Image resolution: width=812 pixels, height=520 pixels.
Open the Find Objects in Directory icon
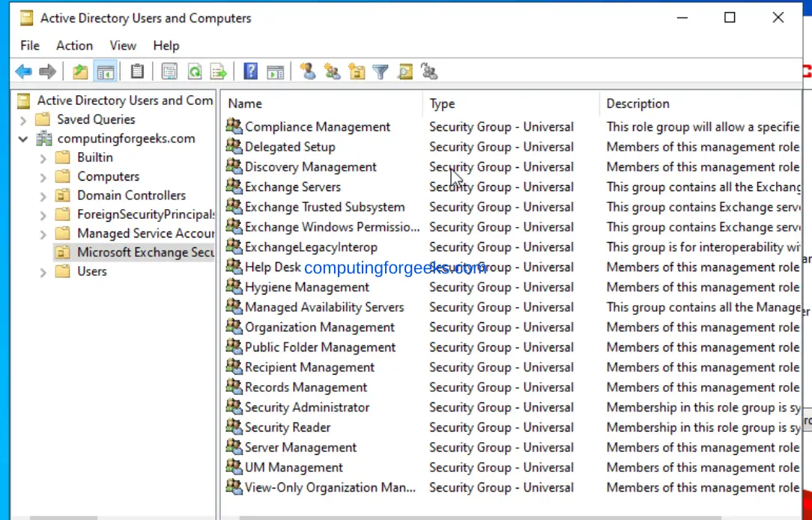tap(405, 70)
